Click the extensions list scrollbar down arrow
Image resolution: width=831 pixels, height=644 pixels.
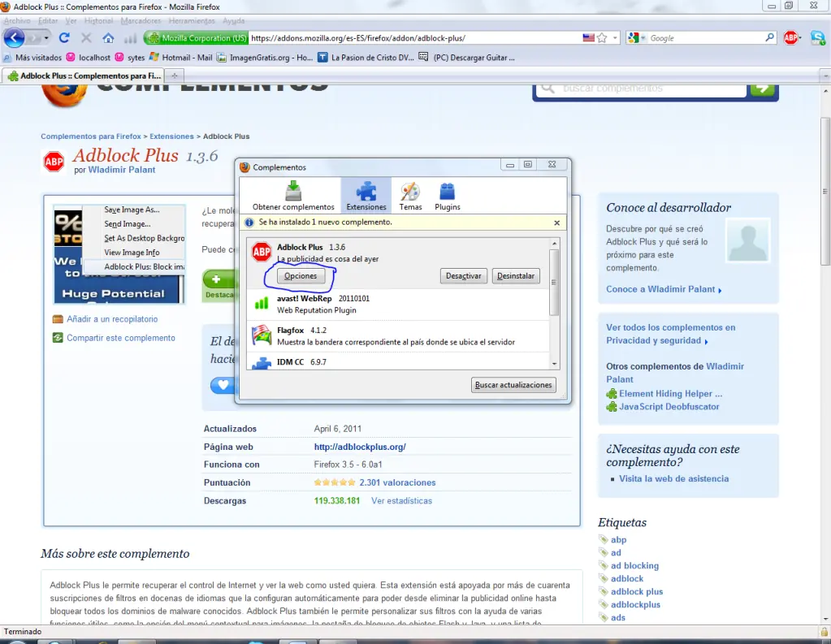554,364
